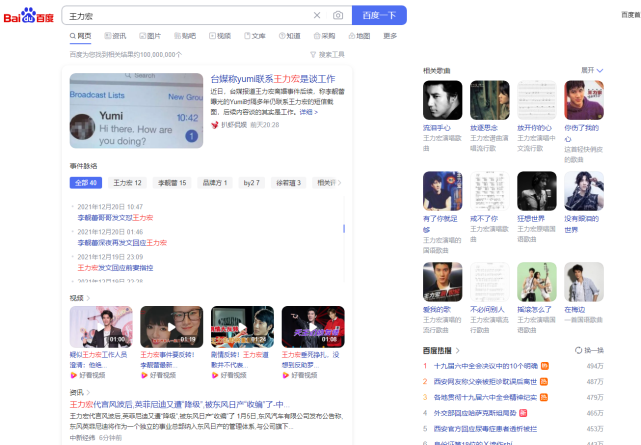Expand the 百度热搜 heading arrow
The width and height of the screenshot is (641, 445).
[457, 351]
